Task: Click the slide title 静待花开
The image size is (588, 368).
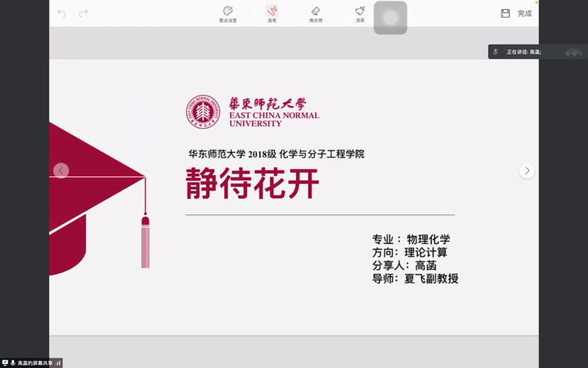Action: pyautogui.click(x=252, y=184)
